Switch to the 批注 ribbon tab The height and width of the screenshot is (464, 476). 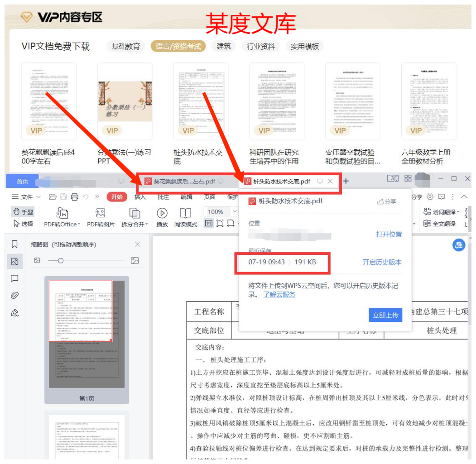tap(163, 197)
